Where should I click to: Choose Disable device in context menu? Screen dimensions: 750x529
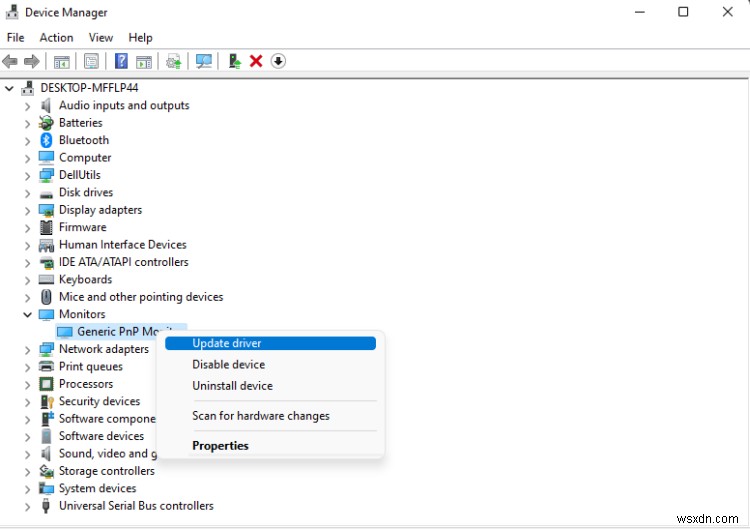coord(270,364)
